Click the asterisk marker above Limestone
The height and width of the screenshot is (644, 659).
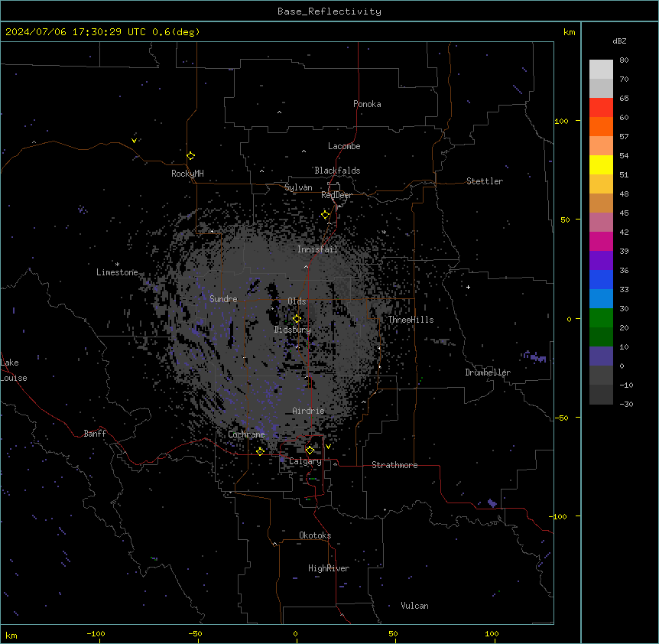[x=117, y=265]
